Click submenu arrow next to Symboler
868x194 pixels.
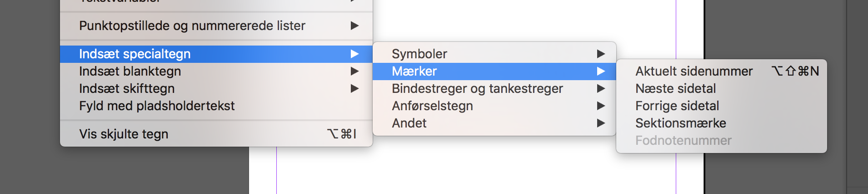pos(601,54)
